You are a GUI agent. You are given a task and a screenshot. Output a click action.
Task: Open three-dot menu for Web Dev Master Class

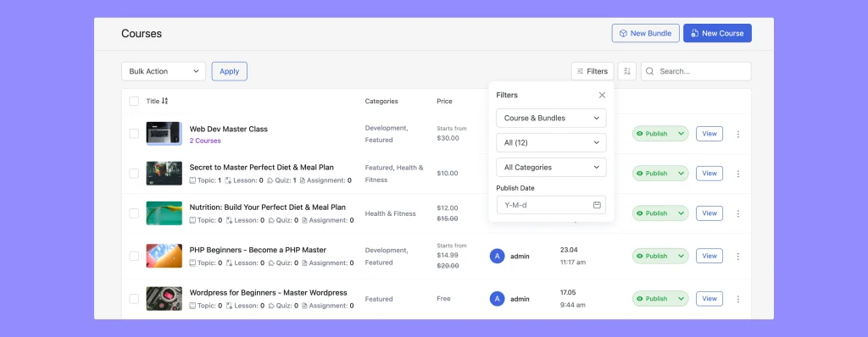point(738,134)
